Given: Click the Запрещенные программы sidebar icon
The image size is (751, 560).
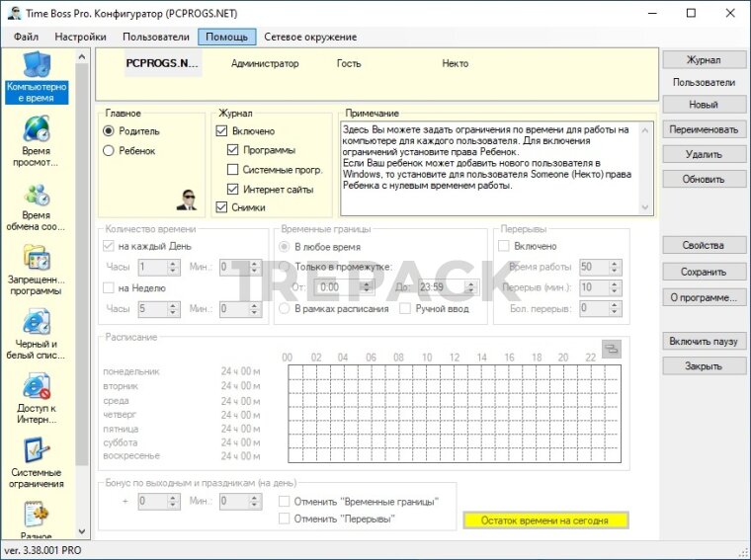Looking at the screenshot, I should [x=36, y=259].
